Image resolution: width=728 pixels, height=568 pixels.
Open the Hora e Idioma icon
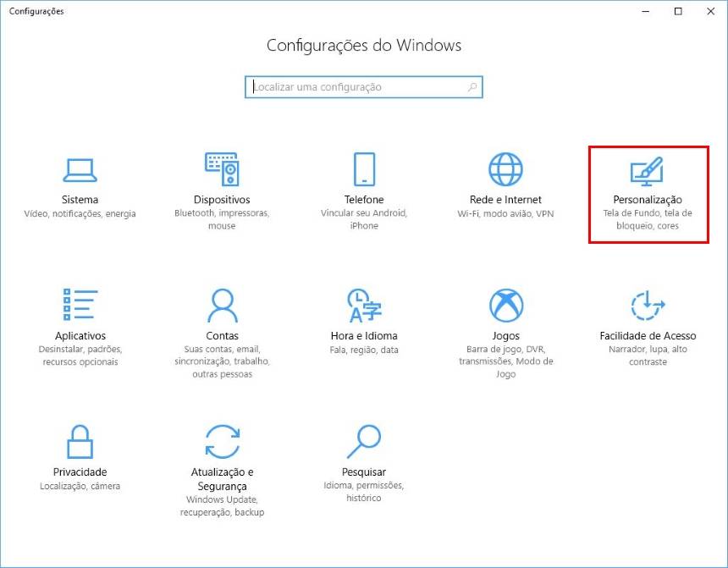[x=364, y=305]
